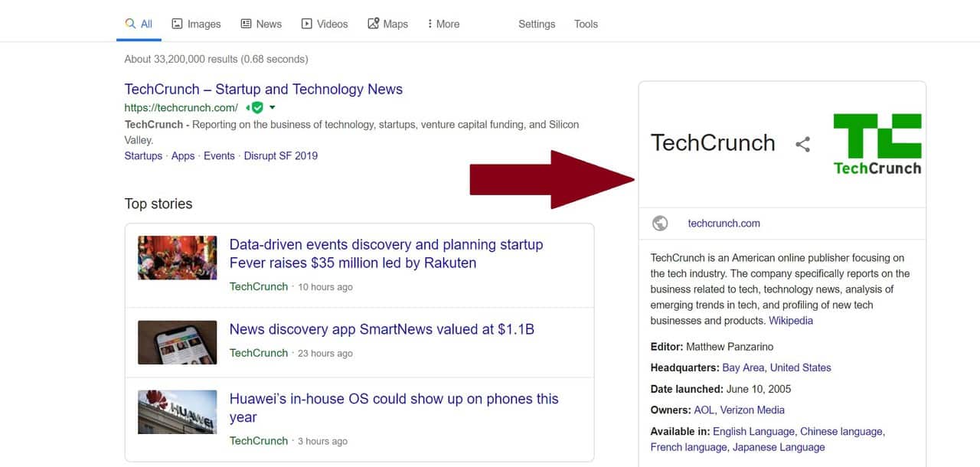Open the Huawei in-house OS story
This screenshot has width=980, height=467.
click(394, 408)
